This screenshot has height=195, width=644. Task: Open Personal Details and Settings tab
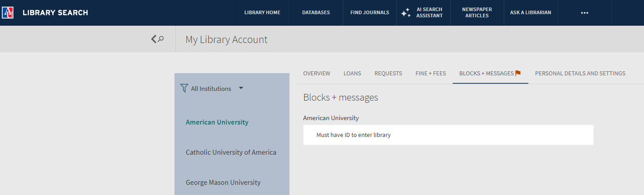coord(580,74)
